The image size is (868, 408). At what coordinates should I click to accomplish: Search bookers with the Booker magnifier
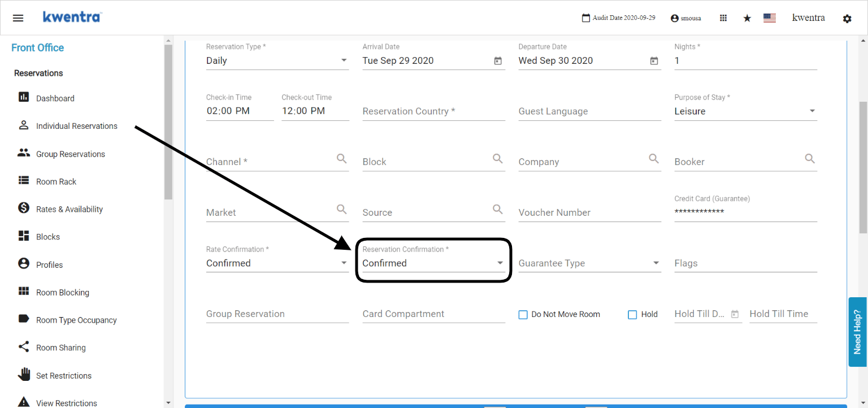810,159
